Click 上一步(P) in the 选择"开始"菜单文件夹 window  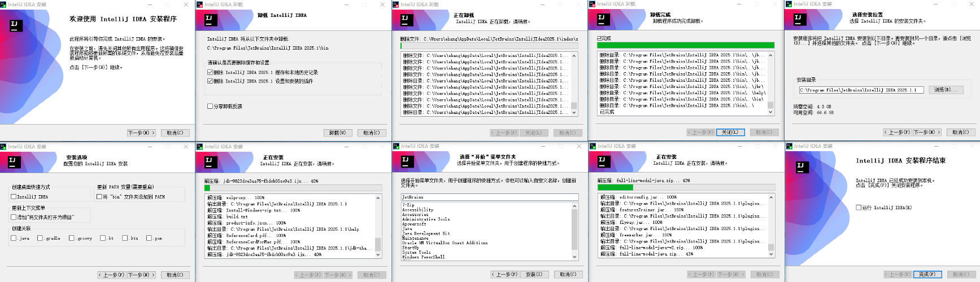[505, 275]
